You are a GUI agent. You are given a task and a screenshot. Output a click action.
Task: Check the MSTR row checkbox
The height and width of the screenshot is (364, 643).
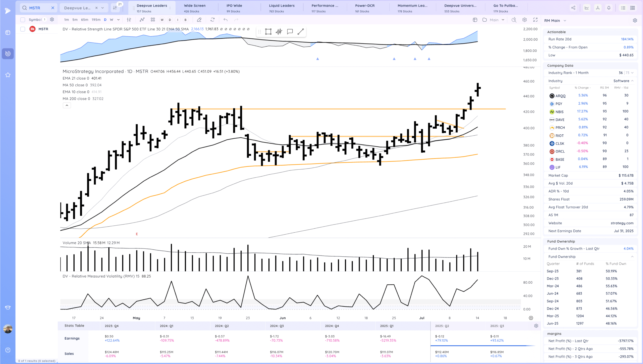(x=23, y=29)
